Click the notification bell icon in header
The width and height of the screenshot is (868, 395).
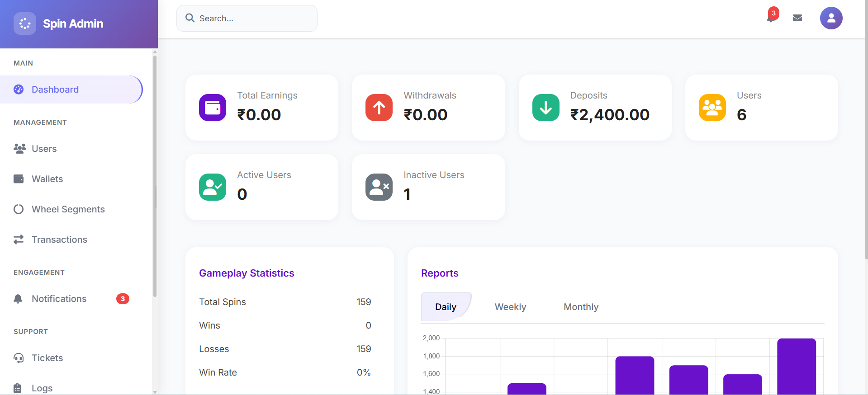click(x=771, y=18)
